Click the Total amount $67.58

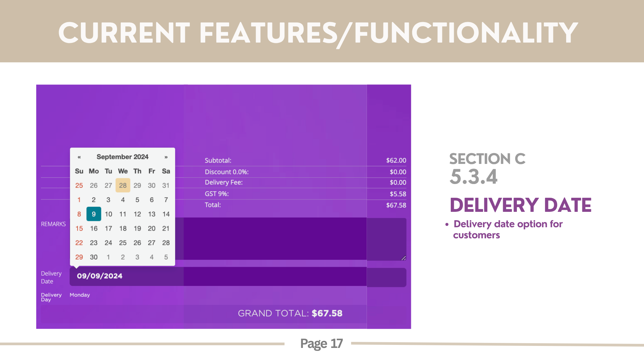pyautogui.click(x=396, y=205)
